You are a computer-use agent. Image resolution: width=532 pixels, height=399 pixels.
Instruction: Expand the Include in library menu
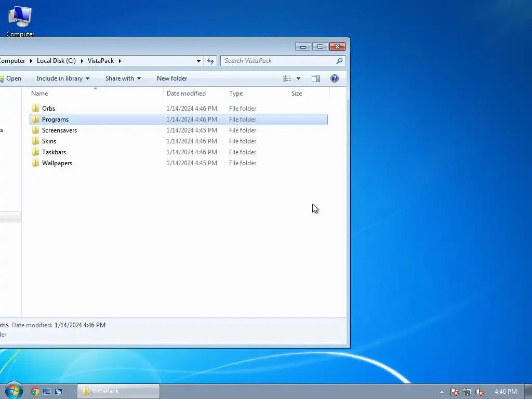coord(63,78)
